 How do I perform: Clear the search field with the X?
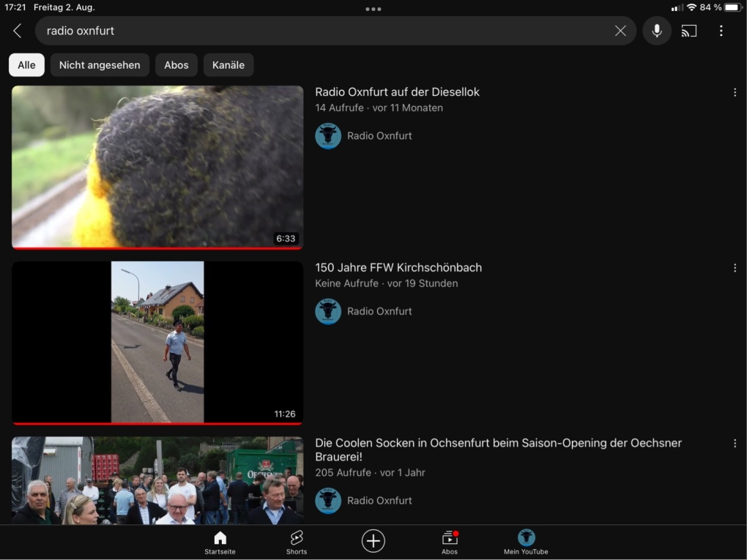click(x=620, y=31)
